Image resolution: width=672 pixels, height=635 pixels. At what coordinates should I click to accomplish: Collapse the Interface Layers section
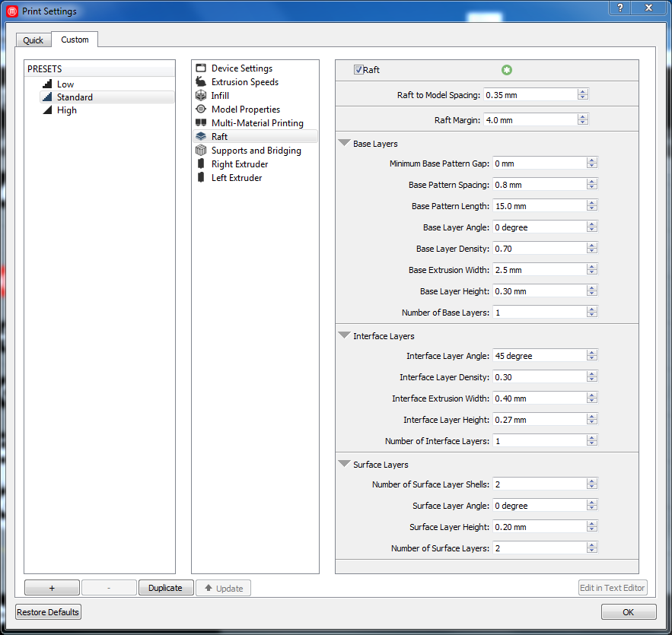pos(344,335)
